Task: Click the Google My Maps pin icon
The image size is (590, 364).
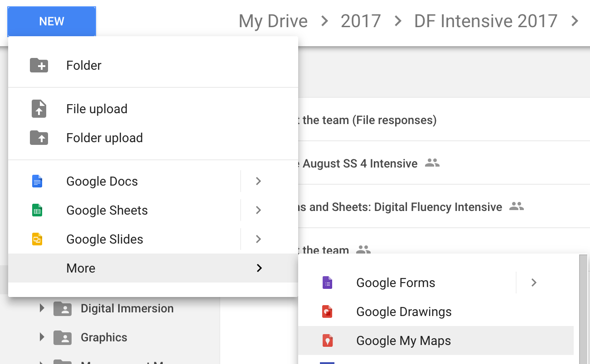Action: coord(327,341)
